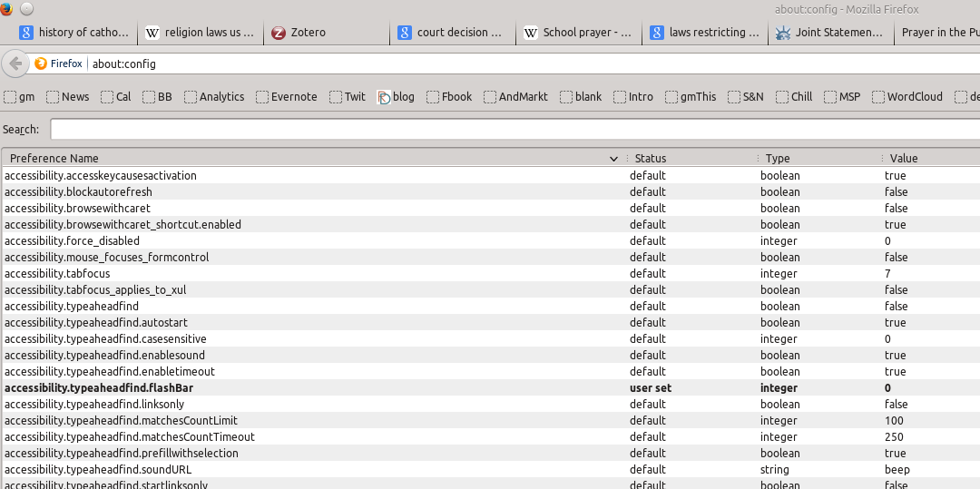Click the 'beep' value cell
This screenshot has height=489, width=980.
click(x=897, y=470)
